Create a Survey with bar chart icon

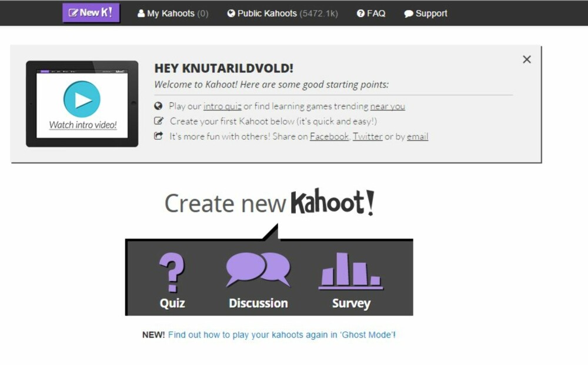click(350, 270)
